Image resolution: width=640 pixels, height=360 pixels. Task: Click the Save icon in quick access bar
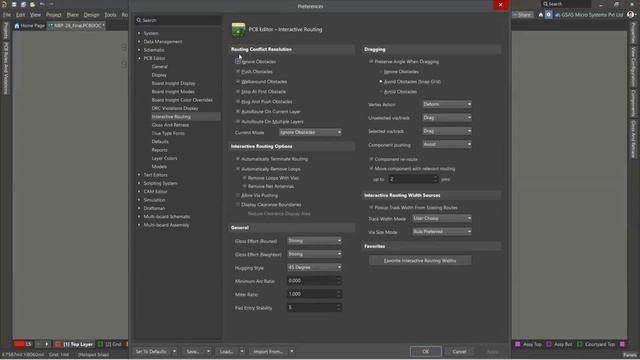[x=14, y=4]
